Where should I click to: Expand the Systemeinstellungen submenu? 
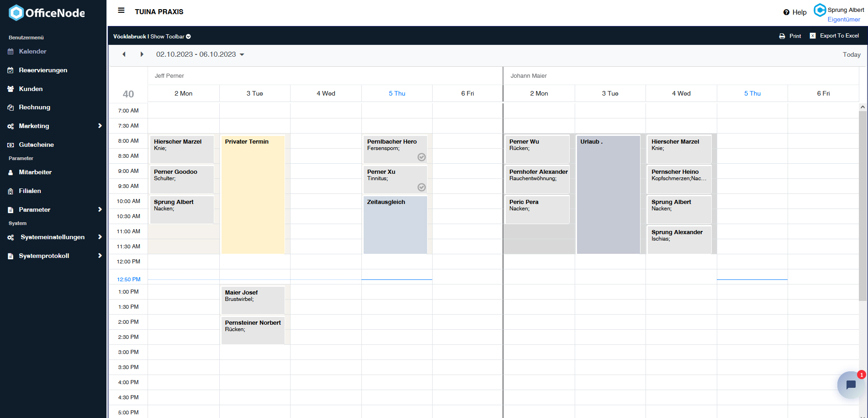click(100, 237)
